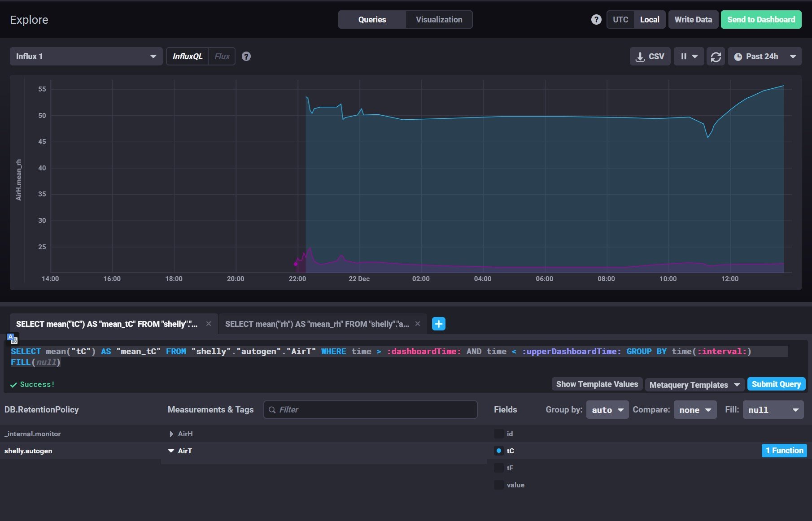This screenshot has width=812, height=521.
Task: Toggle the tC field selection
Action: [x=498, y=451]
